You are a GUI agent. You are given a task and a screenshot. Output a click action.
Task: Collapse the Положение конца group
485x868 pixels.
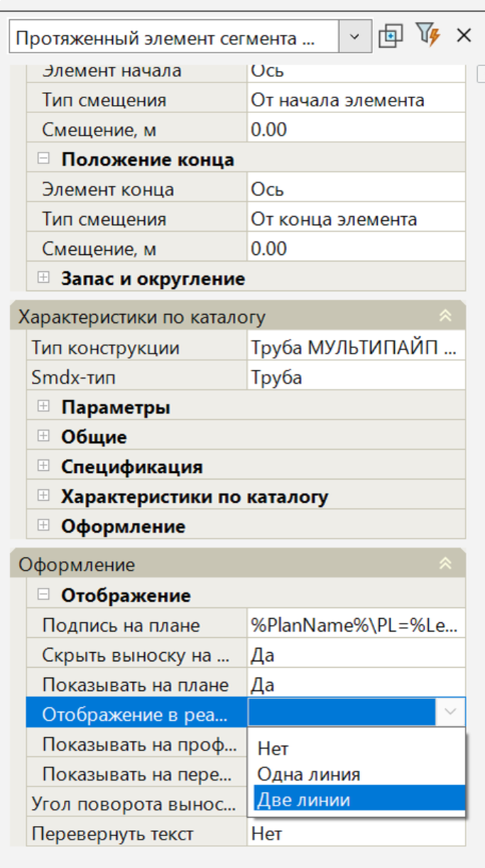click(44, 159)
